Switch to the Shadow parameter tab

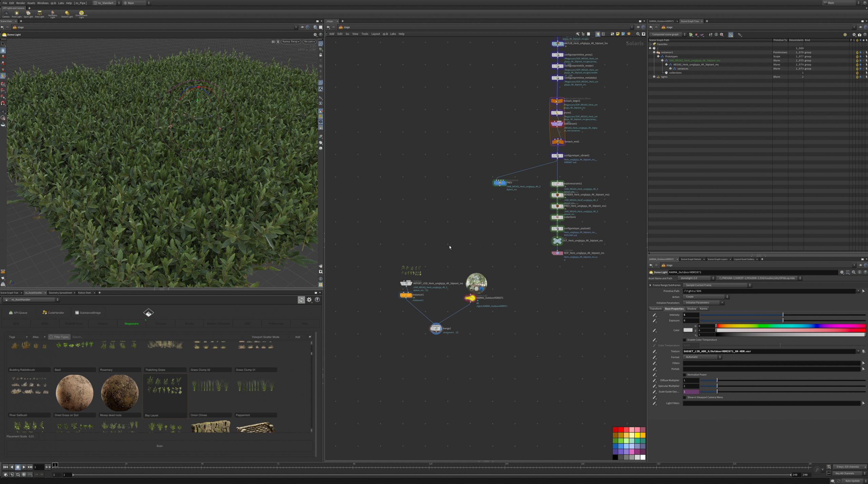tap(691, 309)
